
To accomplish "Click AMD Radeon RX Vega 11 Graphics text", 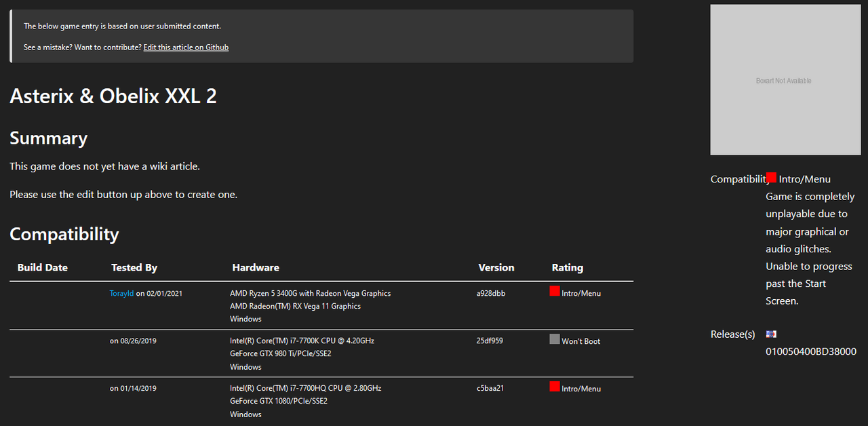I will tap(296, 306).
